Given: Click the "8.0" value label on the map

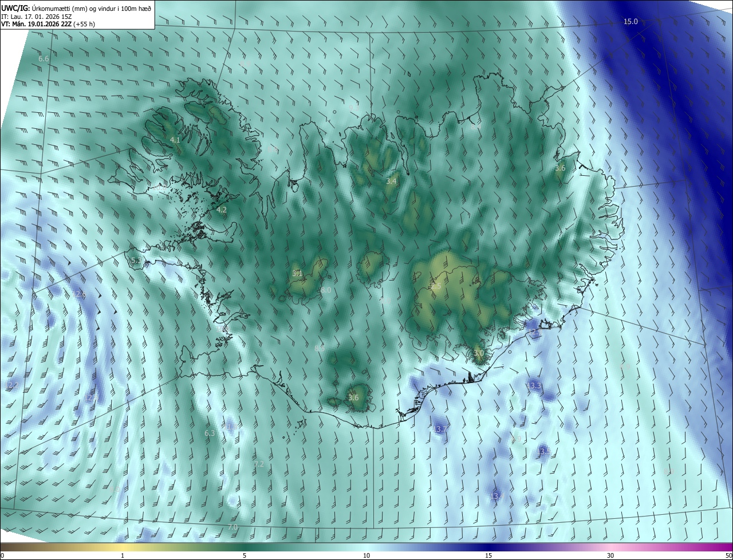Looking at the screenshot, I should (326, 290).
